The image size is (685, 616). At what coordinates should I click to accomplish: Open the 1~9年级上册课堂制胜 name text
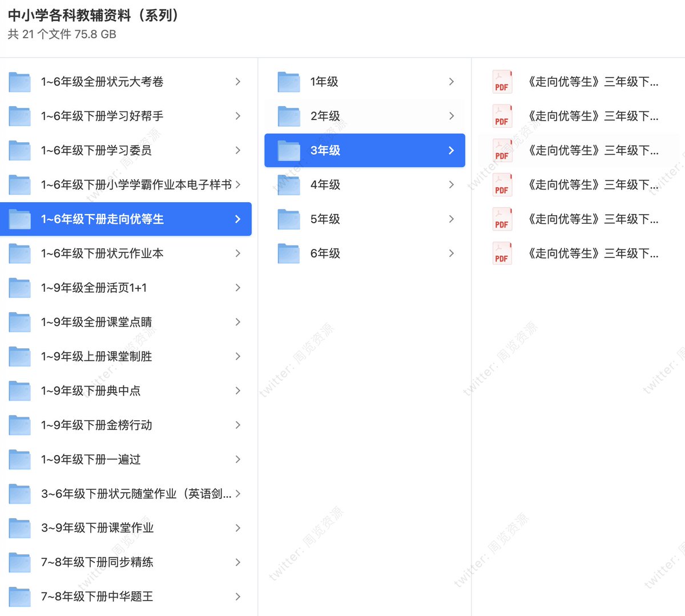pyautogui.click(x=96, y=356)
